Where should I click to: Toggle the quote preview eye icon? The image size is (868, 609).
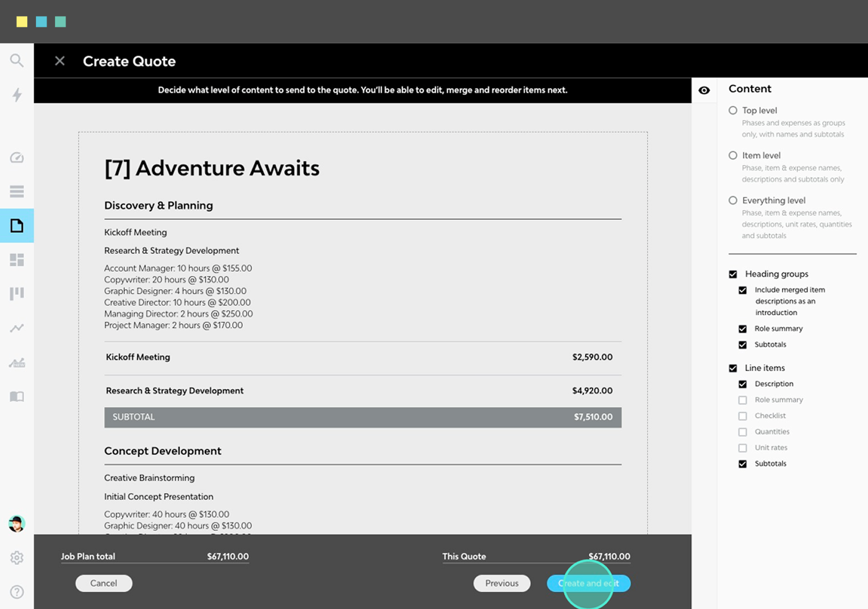tap(704, 90)
